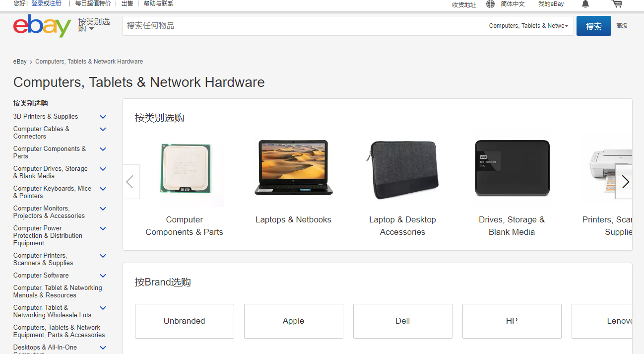Click the 搜索 search button

(x=594, y=26)
